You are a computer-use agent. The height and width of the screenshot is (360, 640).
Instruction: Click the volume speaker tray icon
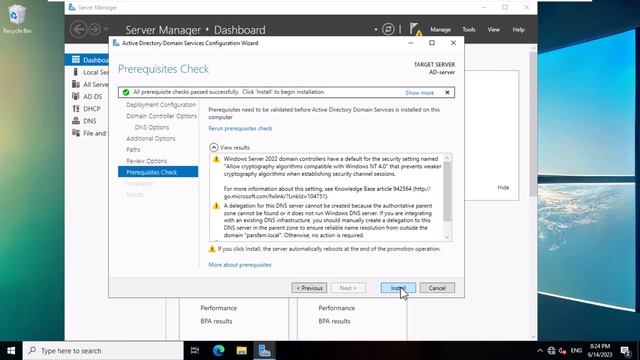[562, 351]
